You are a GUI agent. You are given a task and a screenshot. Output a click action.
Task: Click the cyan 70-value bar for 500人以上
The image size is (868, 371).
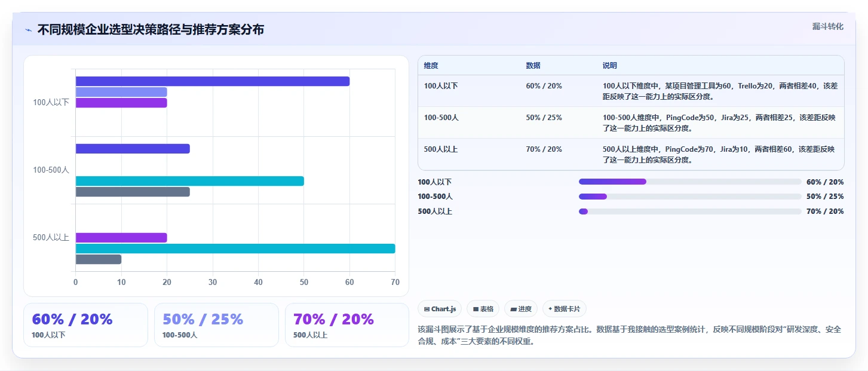[235, 249]
